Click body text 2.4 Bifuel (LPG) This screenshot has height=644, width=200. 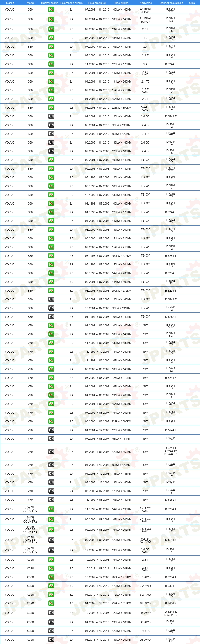145,10
